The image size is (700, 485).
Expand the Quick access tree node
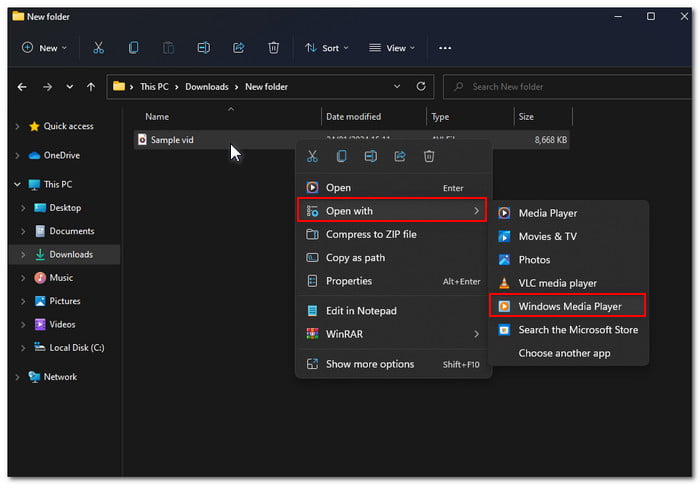pos(17,126)
